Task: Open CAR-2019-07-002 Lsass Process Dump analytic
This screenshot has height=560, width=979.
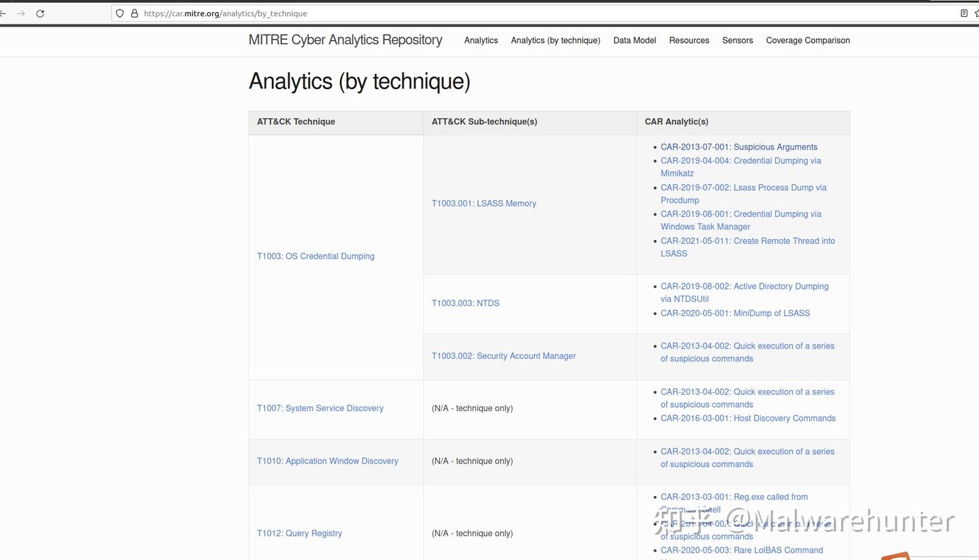Action: pos(744,194)
